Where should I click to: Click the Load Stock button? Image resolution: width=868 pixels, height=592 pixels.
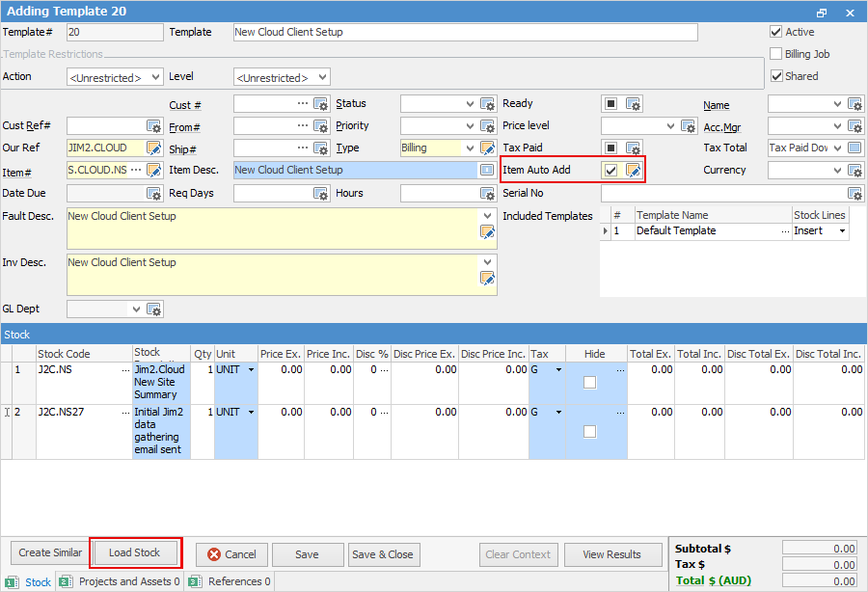(x=134, y=552)
